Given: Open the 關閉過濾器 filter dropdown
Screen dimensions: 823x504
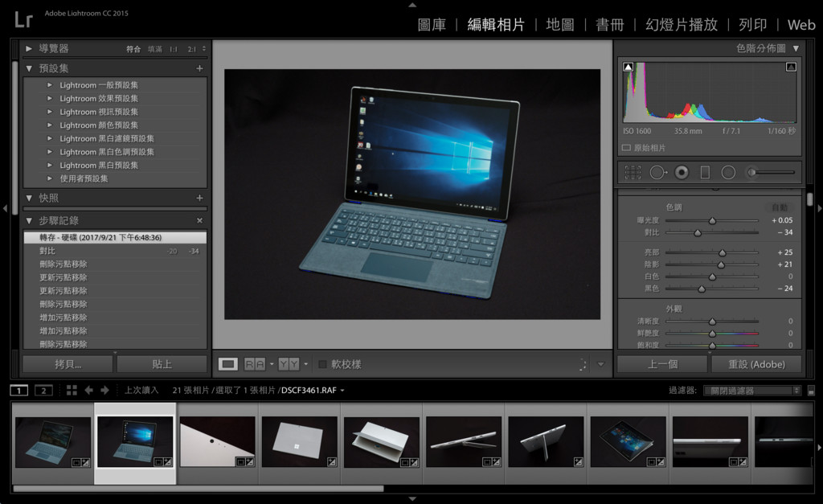Looking at the screenshot, I should click(x=751, y=391).
